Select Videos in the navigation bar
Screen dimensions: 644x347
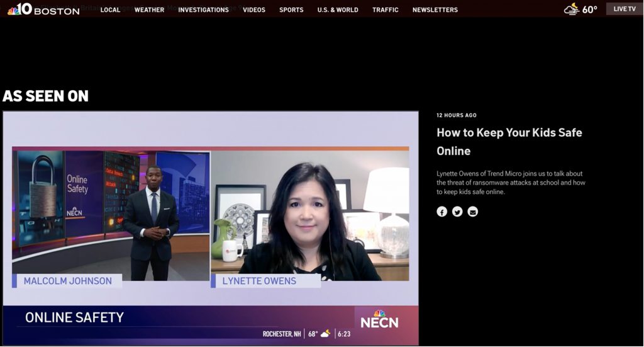(x=254, y=9)
